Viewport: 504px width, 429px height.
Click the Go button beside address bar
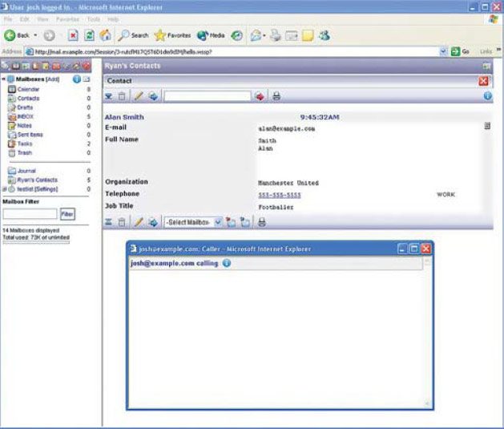click(x=460, y=51)
